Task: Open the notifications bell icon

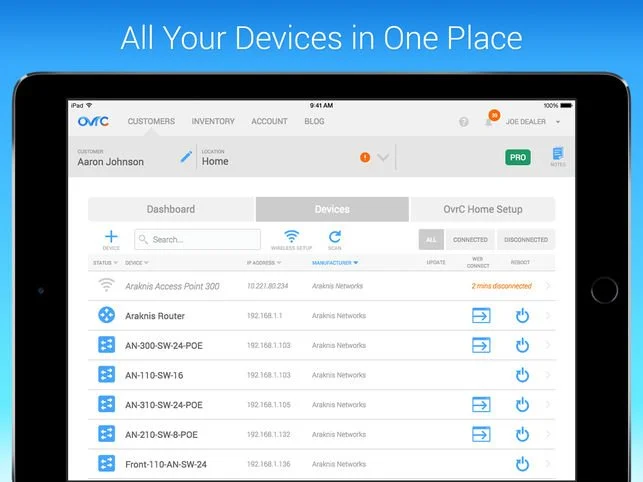Action: tap(488, 122)
